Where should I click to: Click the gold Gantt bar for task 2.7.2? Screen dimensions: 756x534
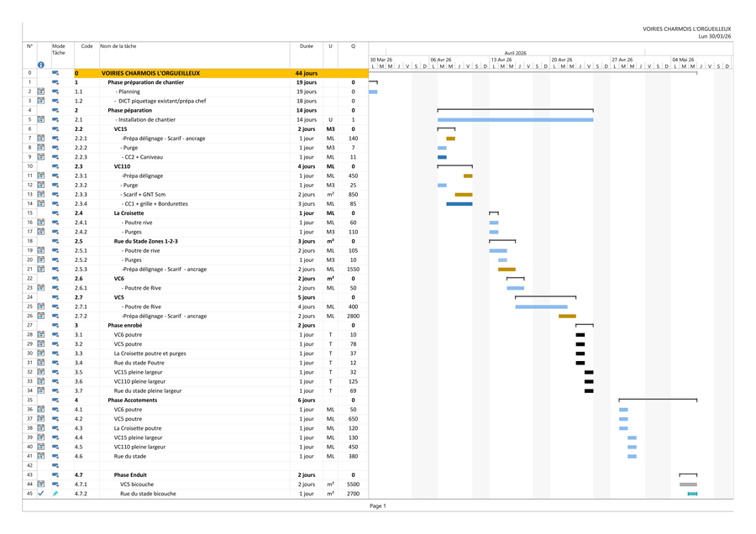(567, 316)
